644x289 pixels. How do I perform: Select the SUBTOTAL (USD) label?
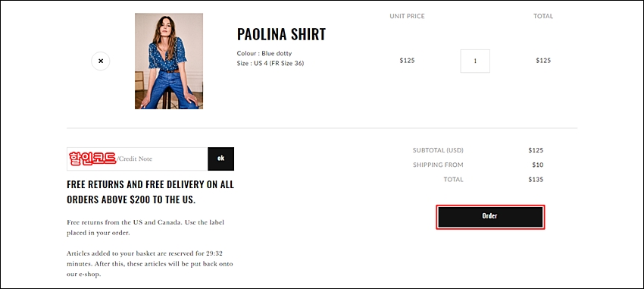[x=438, y=150]
